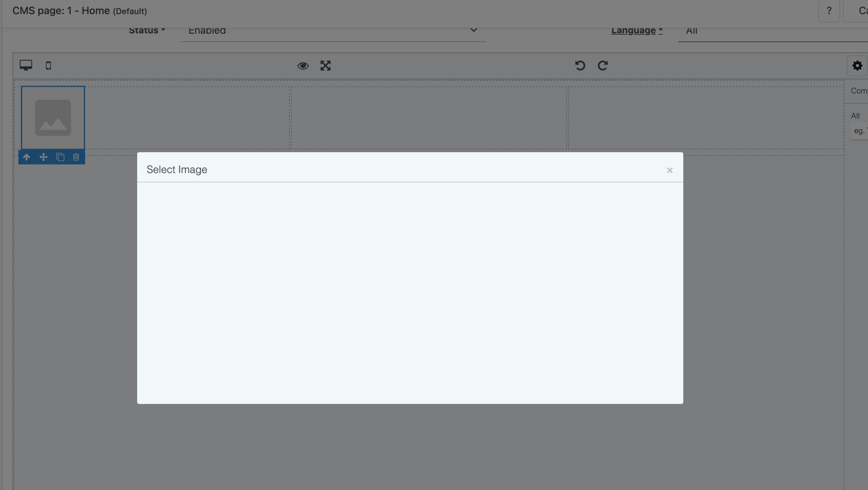Redo the editor change
The width and height of the screenshot is (868, 490).
(603, 65)
